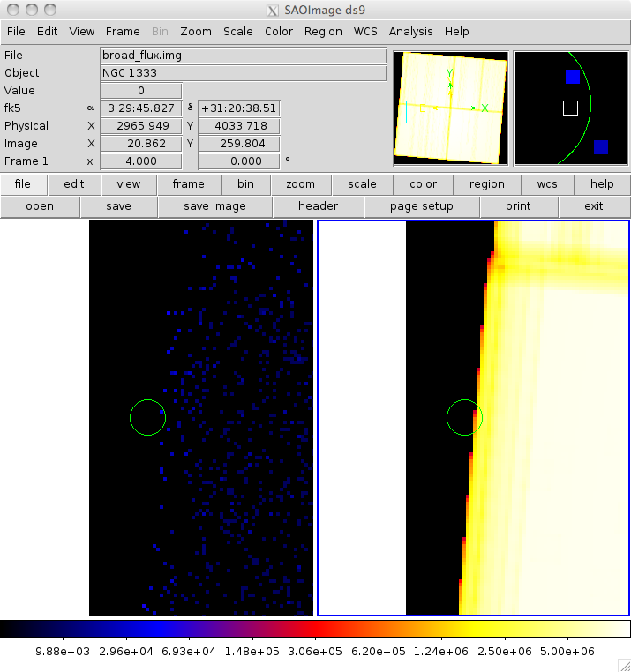Click the 'header' button
The width and height of the screenshot is (631, 672).
318,206
